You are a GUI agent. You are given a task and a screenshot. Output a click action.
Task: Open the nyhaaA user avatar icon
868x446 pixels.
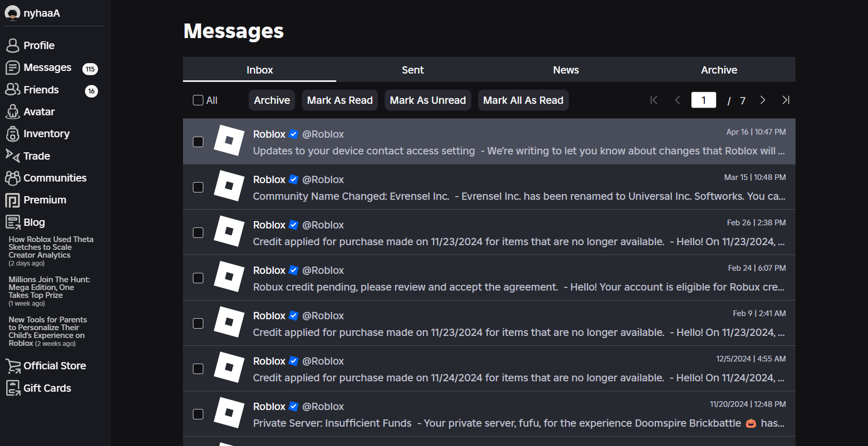[12, 13]
